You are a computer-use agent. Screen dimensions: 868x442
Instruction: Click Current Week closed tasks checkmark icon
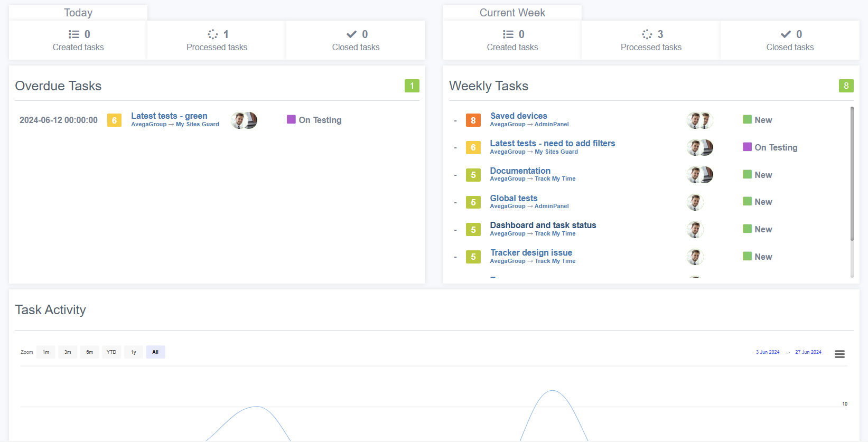click(x=786, y=34)
